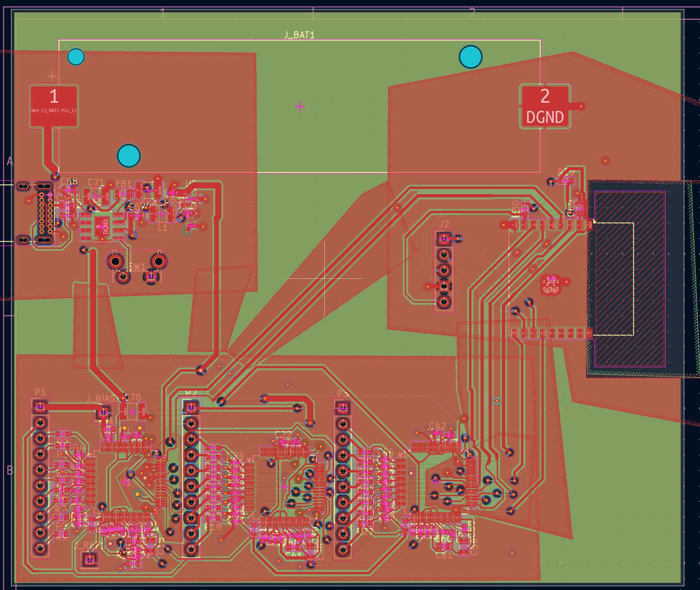The width and height of the screenshot is (700, 590).
Task: Select the hatched antenna keepout zone
Action: [x=630, y=279]
